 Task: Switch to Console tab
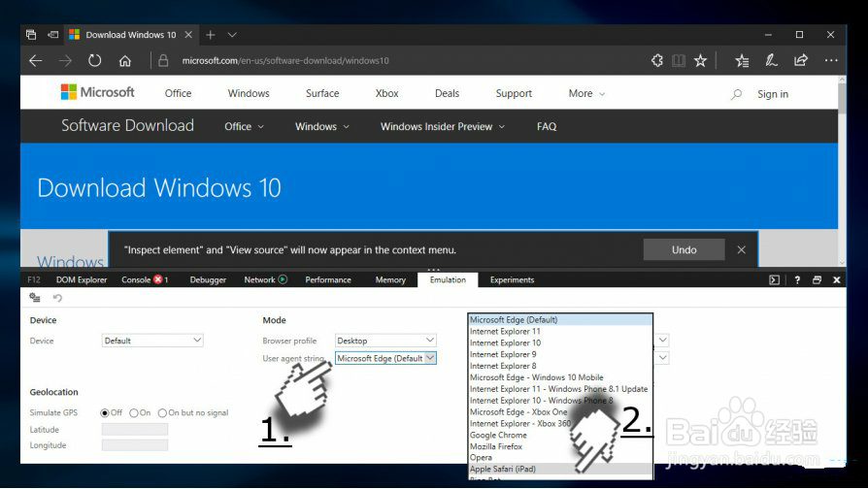click(x=144, y=279)
